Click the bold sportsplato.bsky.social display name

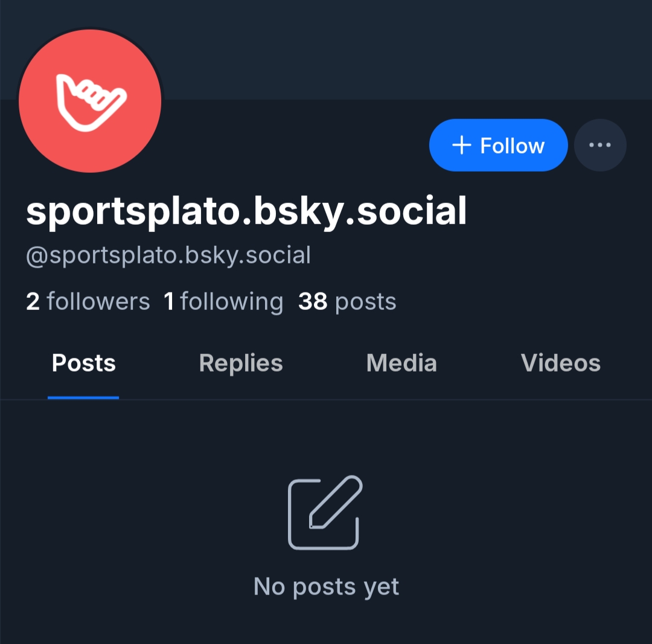[246, 211]
